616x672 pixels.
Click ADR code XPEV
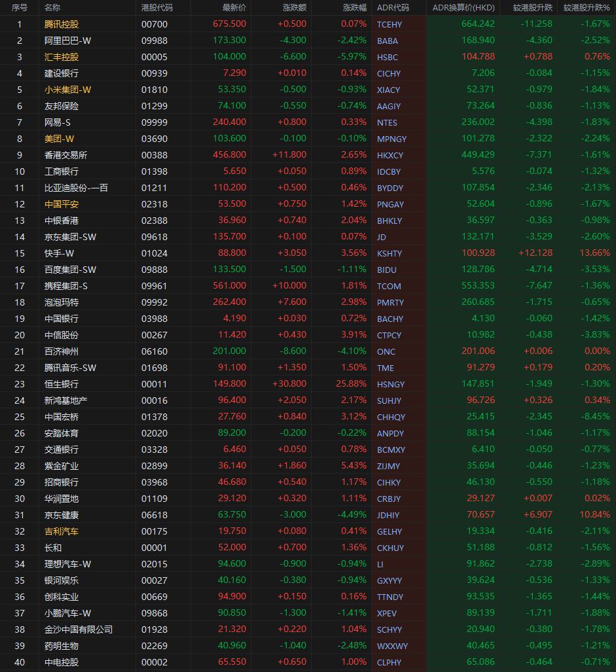(x=386, y=613)
